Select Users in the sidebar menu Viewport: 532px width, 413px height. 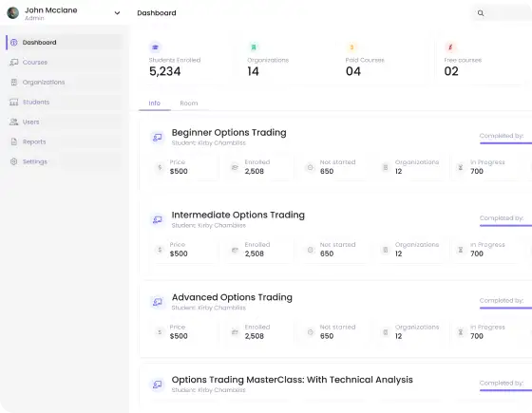coord(65,122)
